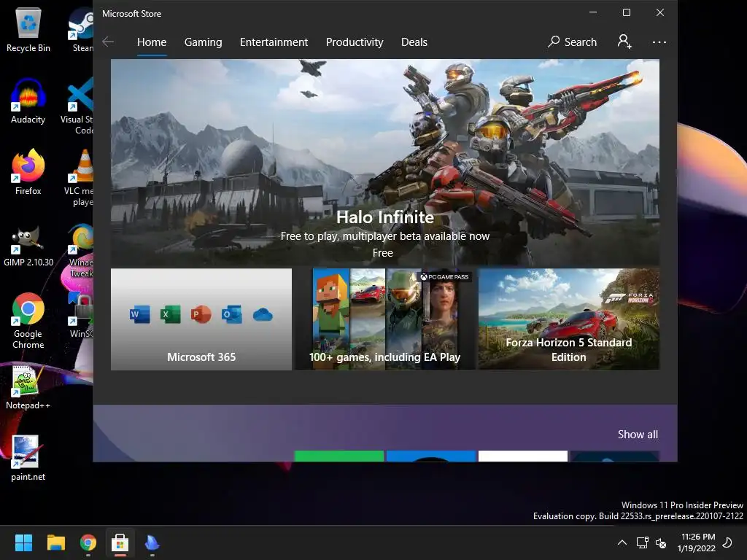Click the Excel icon in Microsoft 365 tile
The width and height of the screenshot is (747, 560).
pyautogui.click(x=170, y=314)
